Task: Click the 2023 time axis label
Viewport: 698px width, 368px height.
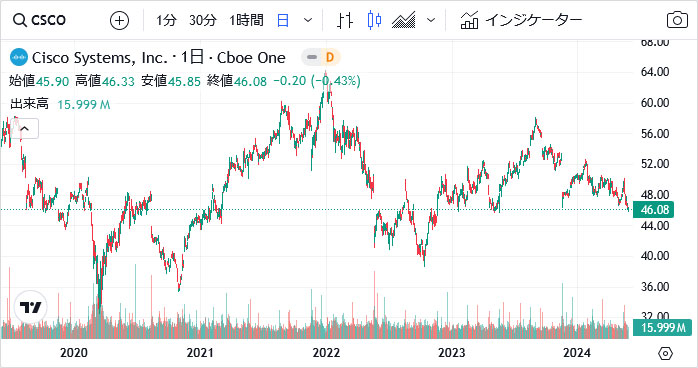Action: click(x=451, y=353)
